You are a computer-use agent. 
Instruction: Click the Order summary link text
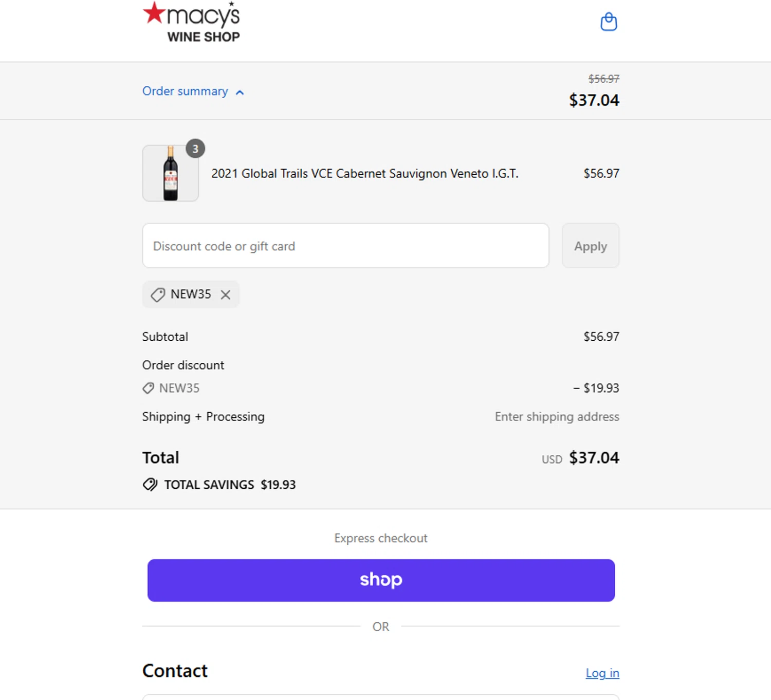(x=185, y=91)
